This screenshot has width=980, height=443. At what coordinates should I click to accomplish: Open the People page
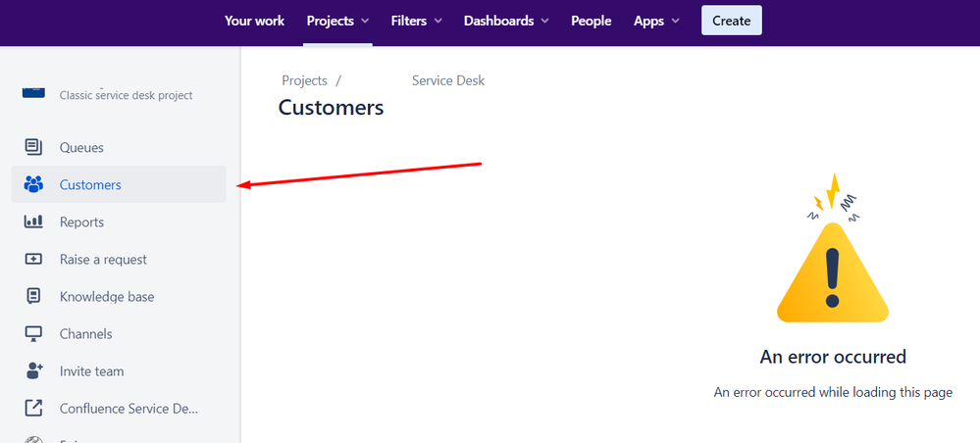coord(592,21)
